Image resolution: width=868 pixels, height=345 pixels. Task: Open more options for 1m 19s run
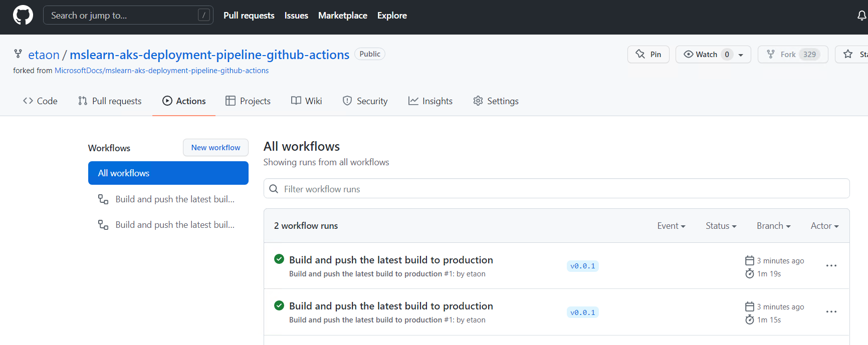tap(831, 265)
